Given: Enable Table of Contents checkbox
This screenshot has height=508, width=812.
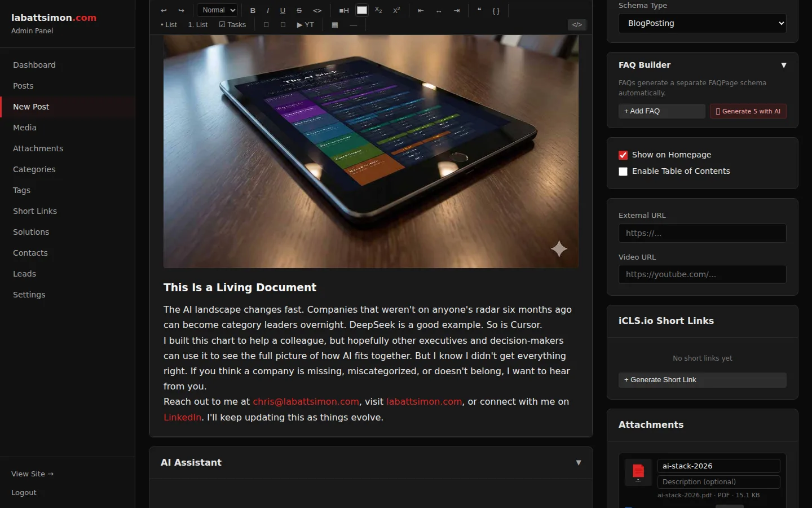Looking at the screenshot, I should 623,172.
